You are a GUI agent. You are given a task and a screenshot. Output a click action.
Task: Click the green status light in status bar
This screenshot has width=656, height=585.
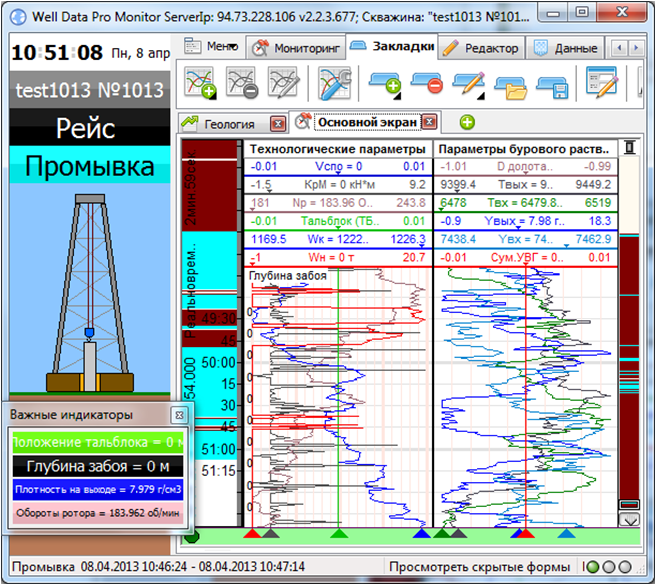click(592, 567)
